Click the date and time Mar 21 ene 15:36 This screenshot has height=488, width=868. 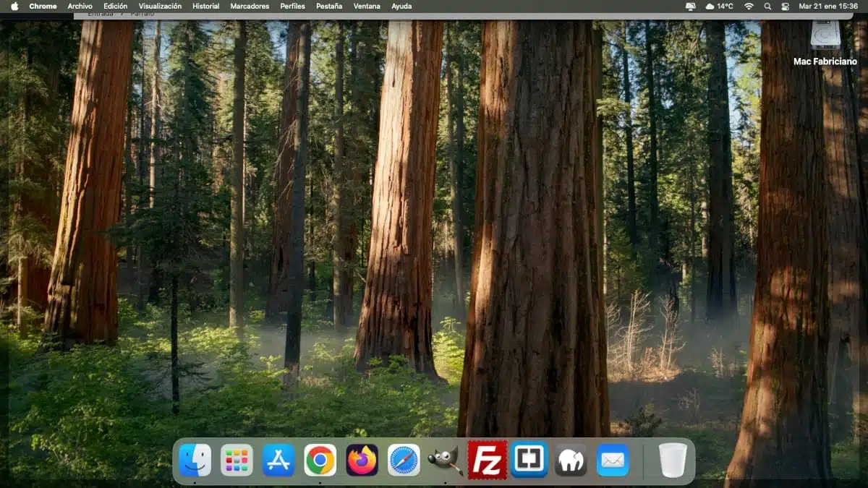coord(828,6)
